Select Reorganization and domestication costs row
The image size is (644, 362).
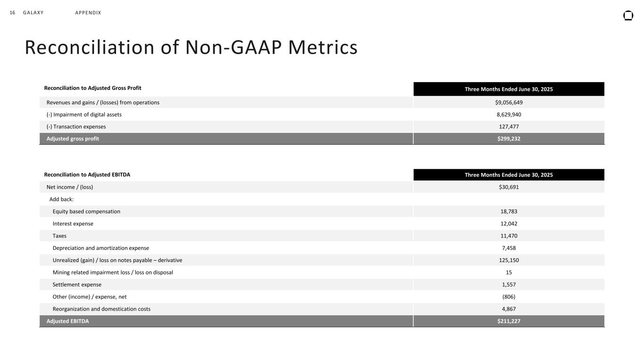(x=101, y=309)
